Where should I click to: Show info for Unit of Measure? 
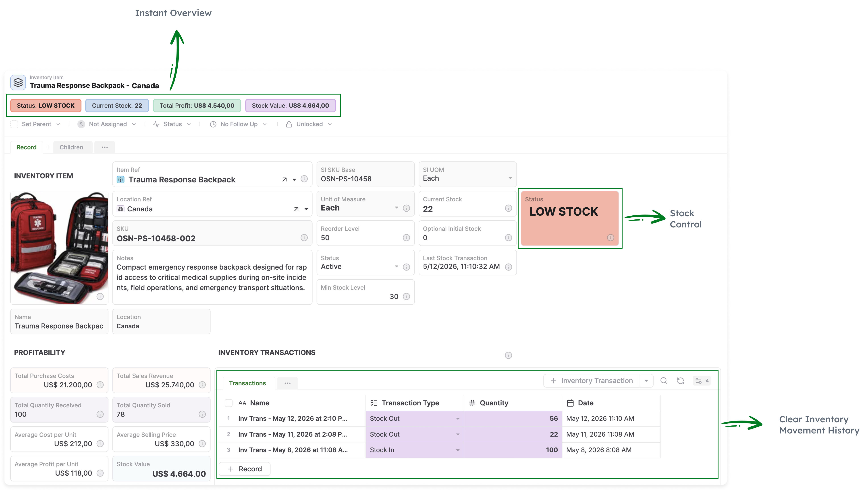[406, 208]
